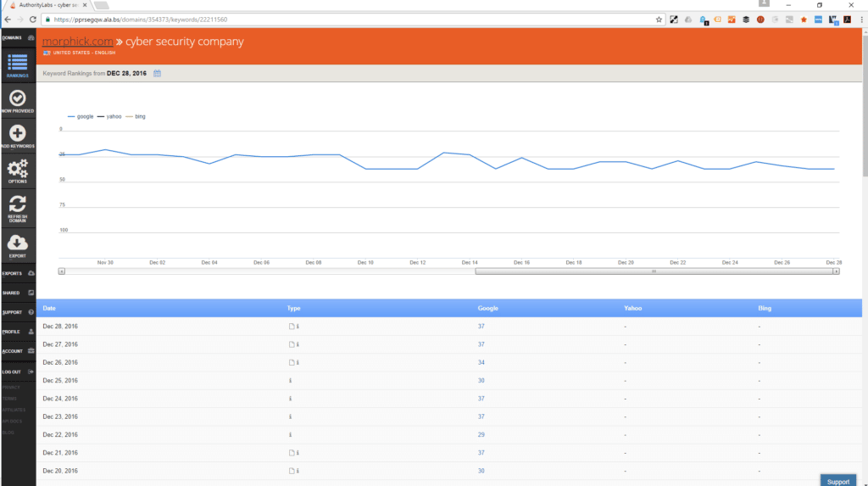Click Google rank 37 for Dec 27, 2016
The width and height of the screenshot is (868, 486).
click(481, 344)
